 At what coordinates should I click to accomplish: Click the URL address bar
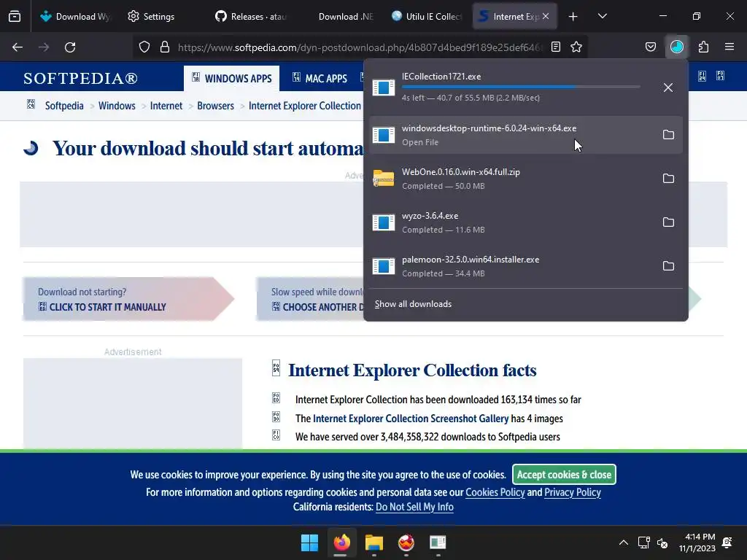click(360, 47)
